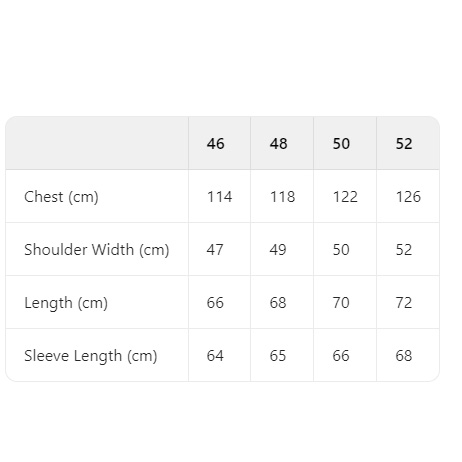Click sleeve length value 64

point(215,356)
